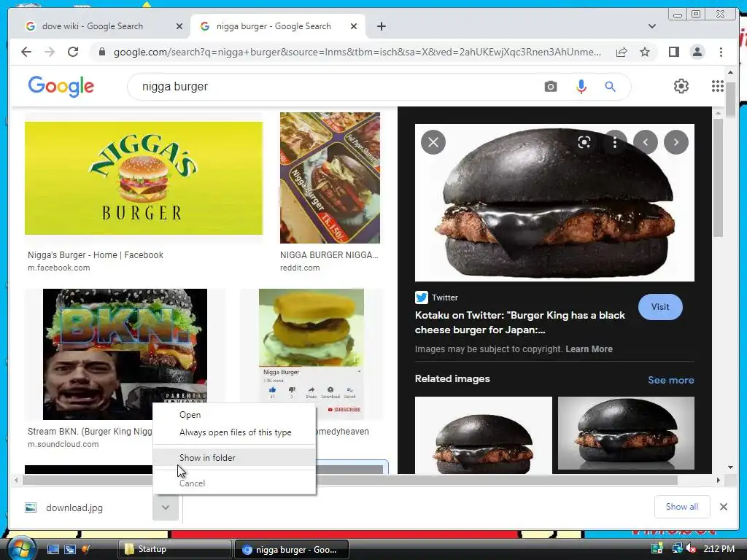Start voice search with microphone
Screen dimensions: 747x560
pyautogui.click(x=581, y=87)
